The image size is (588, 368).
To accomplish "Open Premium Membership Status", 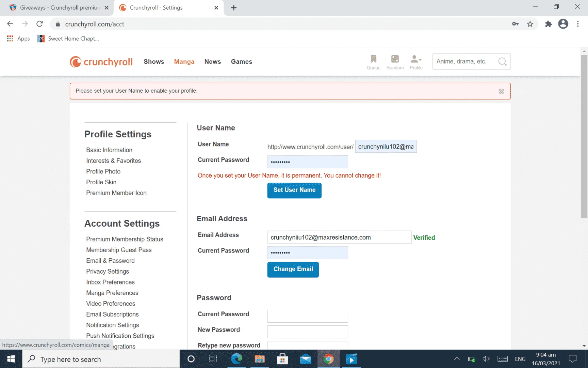I will (125, 239).
